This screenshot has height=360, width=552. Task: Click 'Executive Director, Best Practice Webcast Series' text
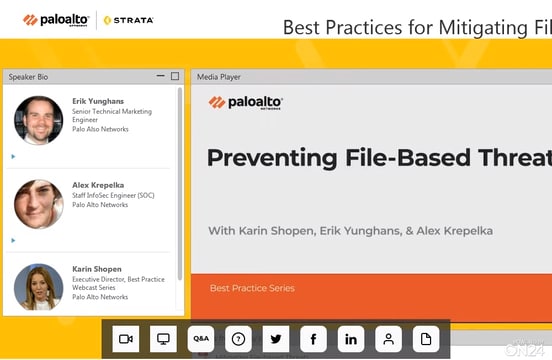point(118,283)
